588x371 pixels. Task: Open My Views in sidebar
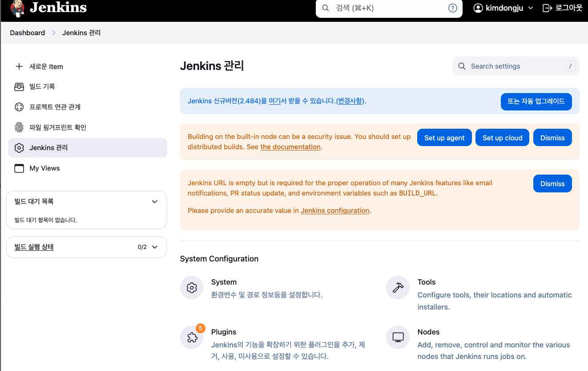pos(88,168)
